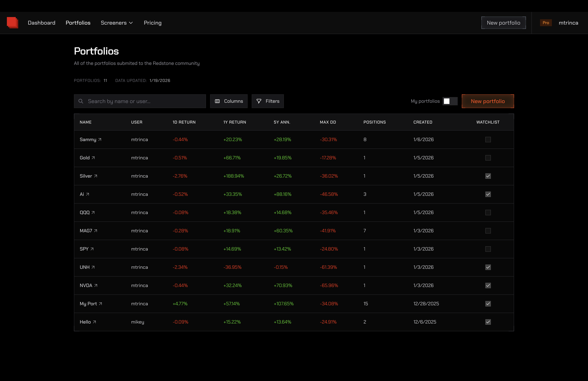Sort by 1Y Return column header
The width and height of the screenshot is (588, 381).
click(235, 122)
